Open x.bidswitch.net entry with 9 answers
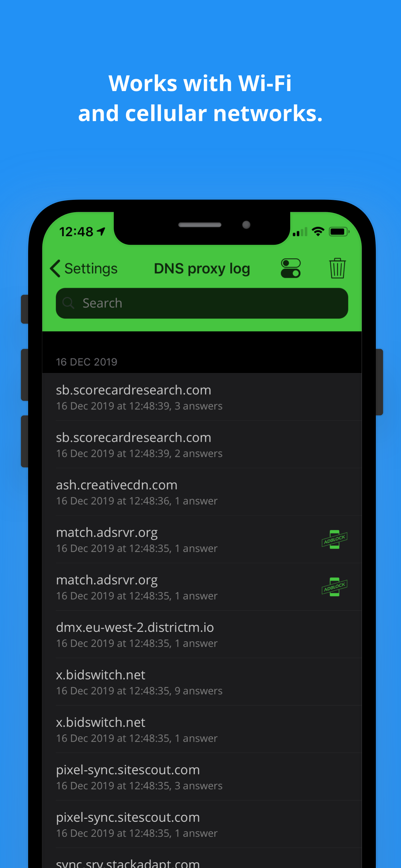The image size is (401, 868). coord(202,682)
